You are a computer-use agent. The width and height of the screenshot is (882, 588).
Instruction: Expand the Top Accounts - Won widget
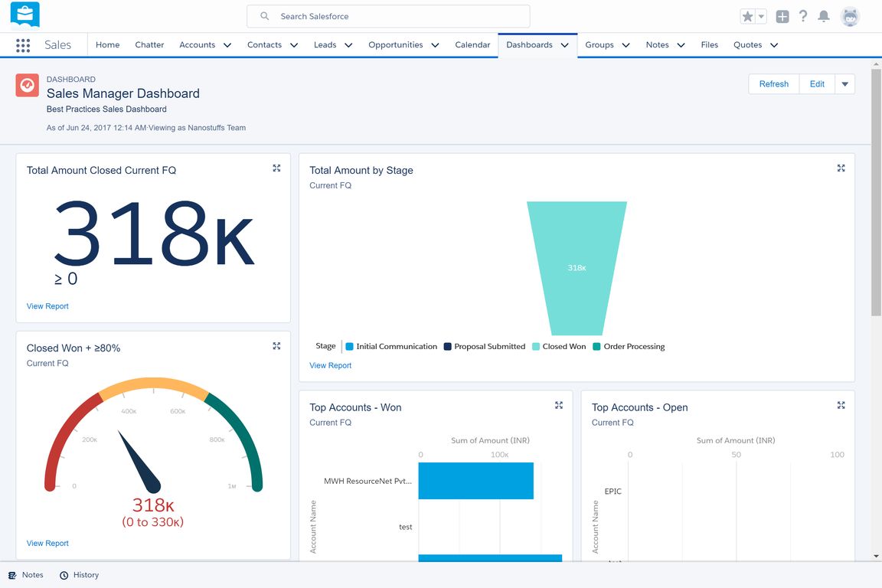559,405
